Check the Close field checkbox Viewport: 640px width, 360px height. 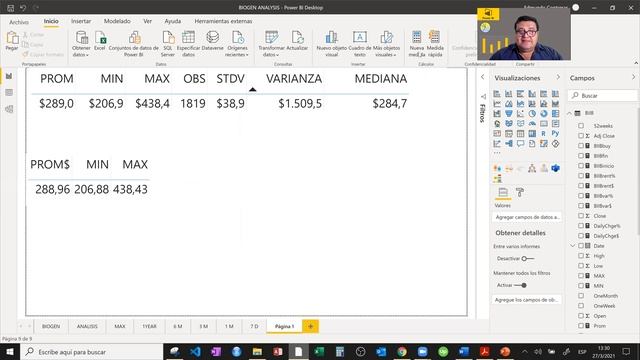[x=581, y=216]
